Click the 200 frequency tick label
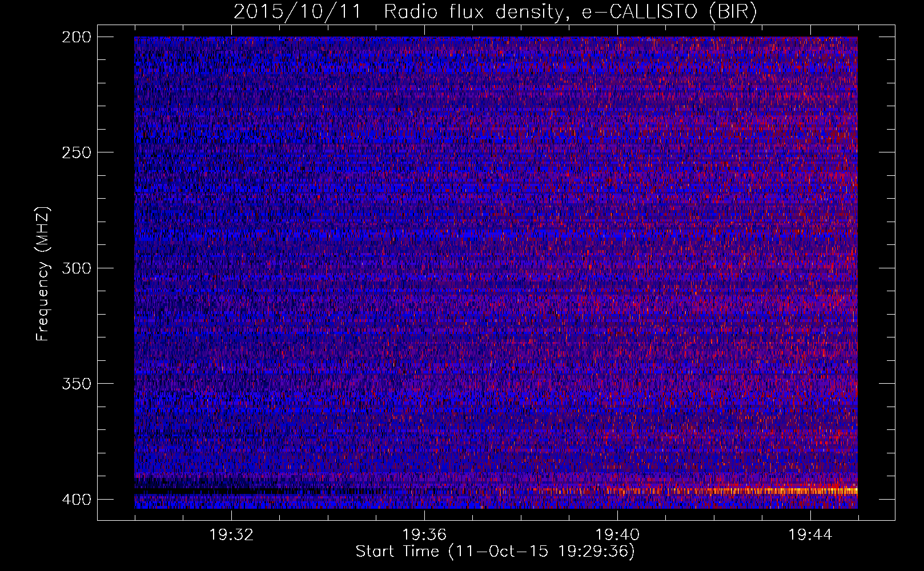 [x=76, y=37]
